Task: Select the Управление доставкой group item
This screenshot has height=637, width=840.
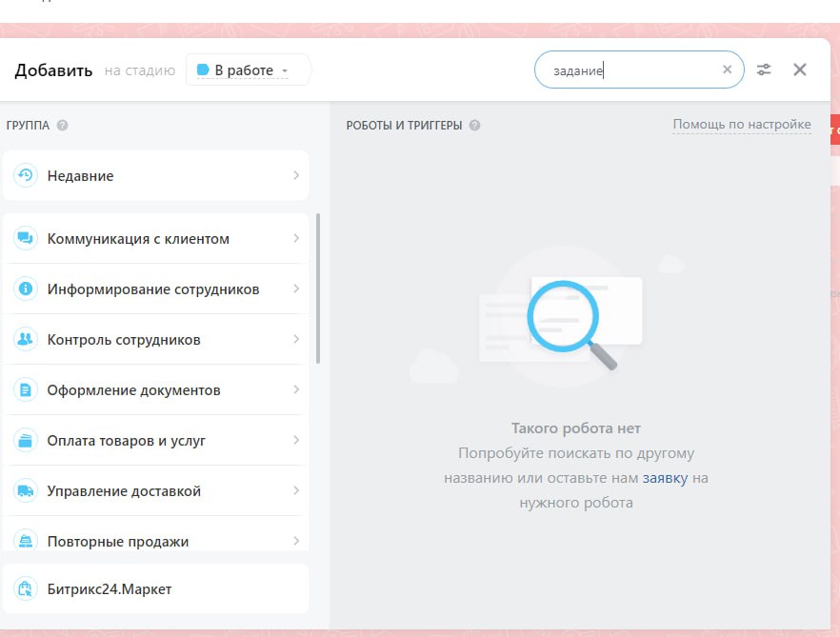Action: (124, 490)
